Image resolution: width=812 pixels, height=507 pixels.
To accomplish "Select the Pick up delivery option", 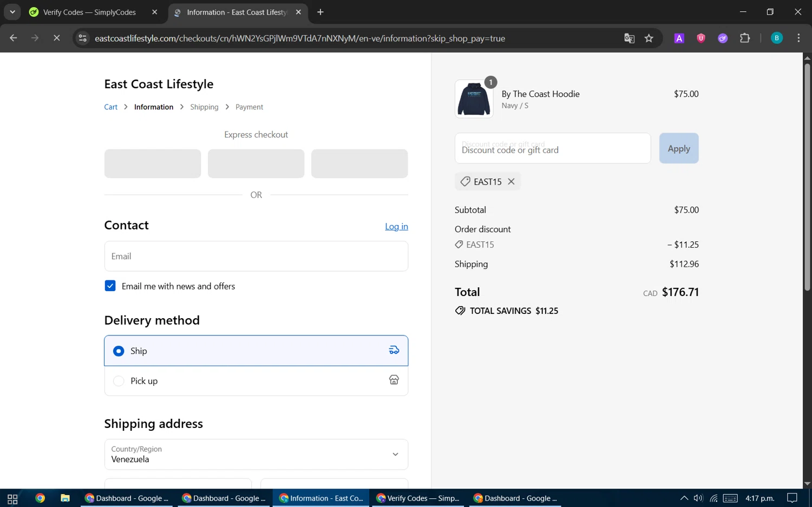I will click(256, 381).
